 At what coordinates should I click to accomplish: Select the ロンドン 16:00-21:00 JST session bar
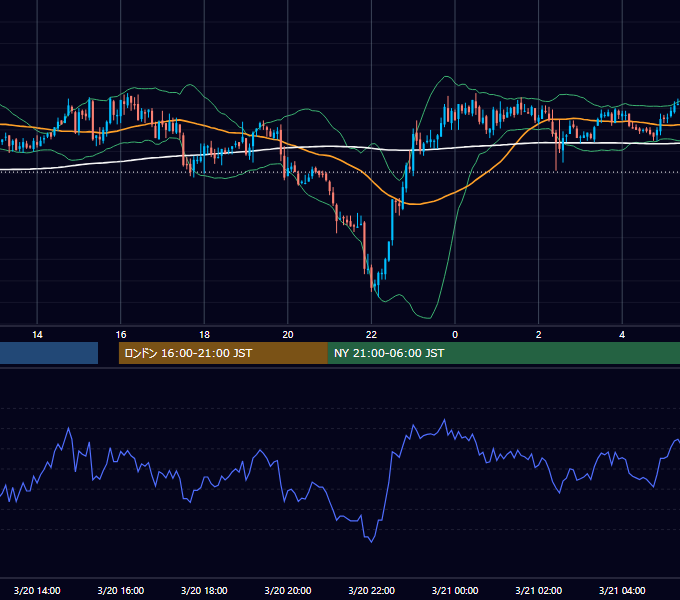(223, 353)
